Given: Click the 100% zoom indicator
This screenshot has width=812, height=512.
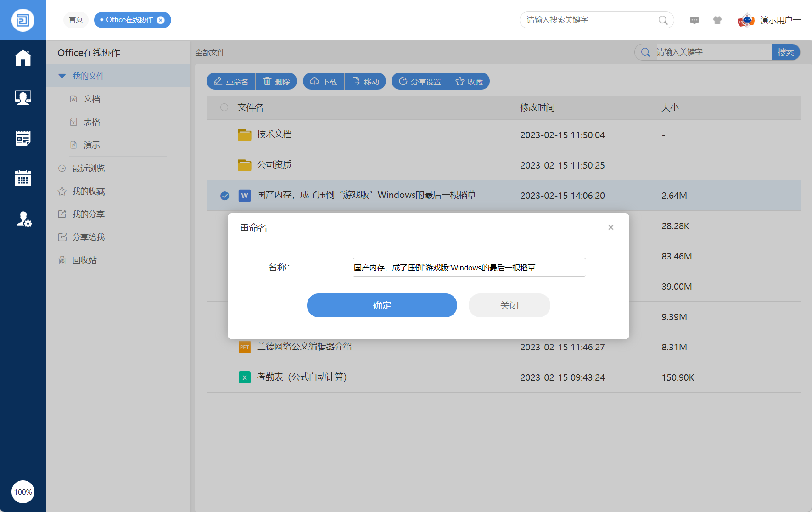Looking at the screenshot, I should click(23, 492).
